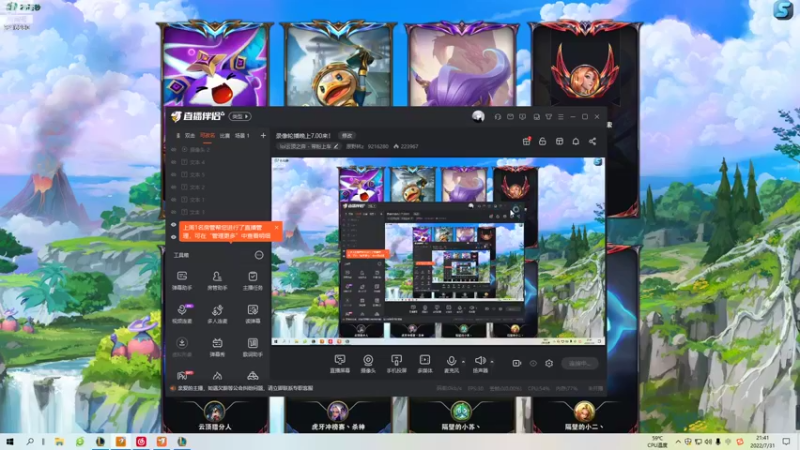
Task: Expand the microphone options arrow
Action: click(x=463, y=362)
